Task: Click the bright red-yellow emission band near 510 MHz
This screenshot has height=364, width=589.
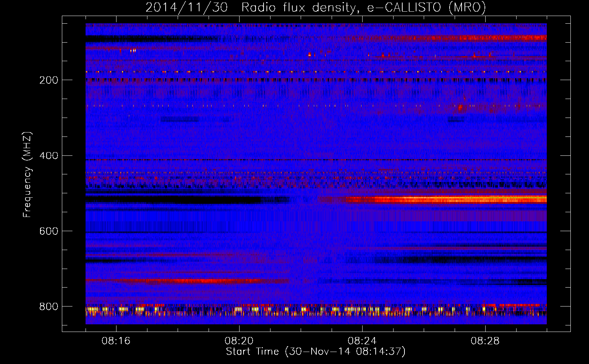Action: pyautogui.click(x=446, y=199)
